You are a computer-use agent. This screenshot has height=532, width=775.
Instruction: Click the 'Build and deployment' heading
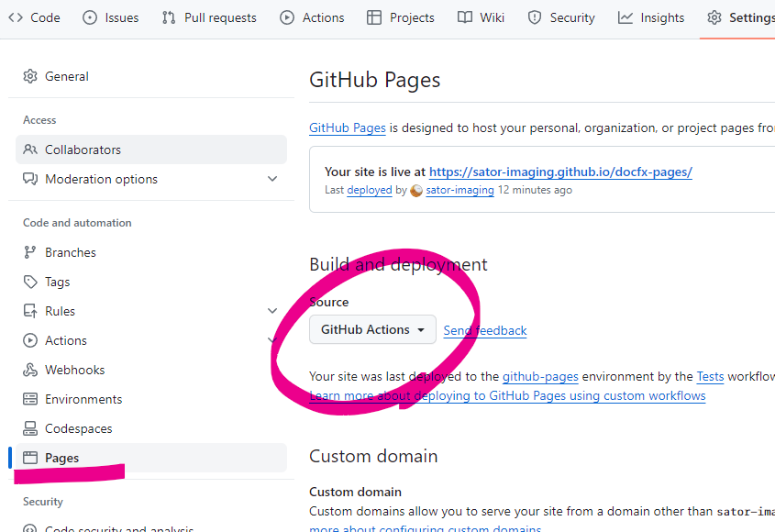[398, 264]
